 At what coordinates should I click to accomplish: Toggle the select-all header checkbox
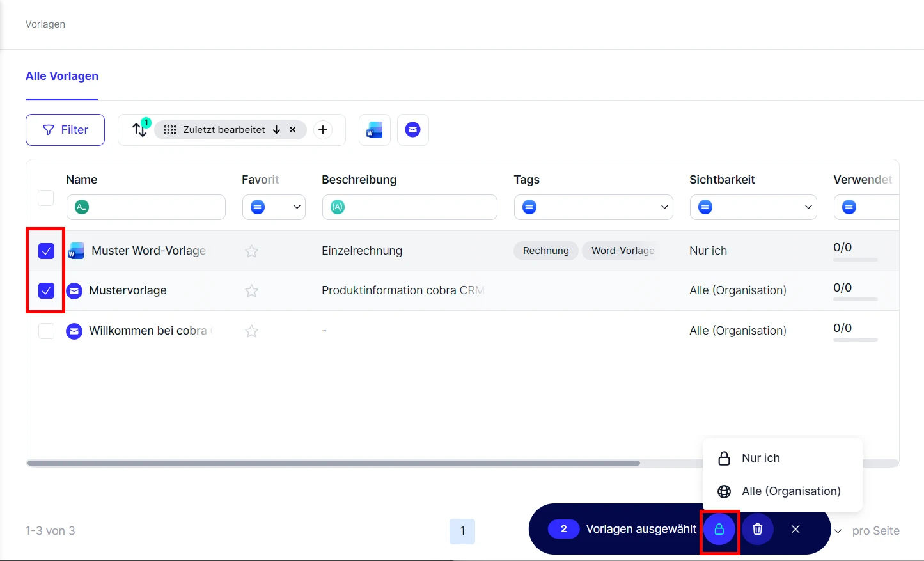tap(46, 198)
